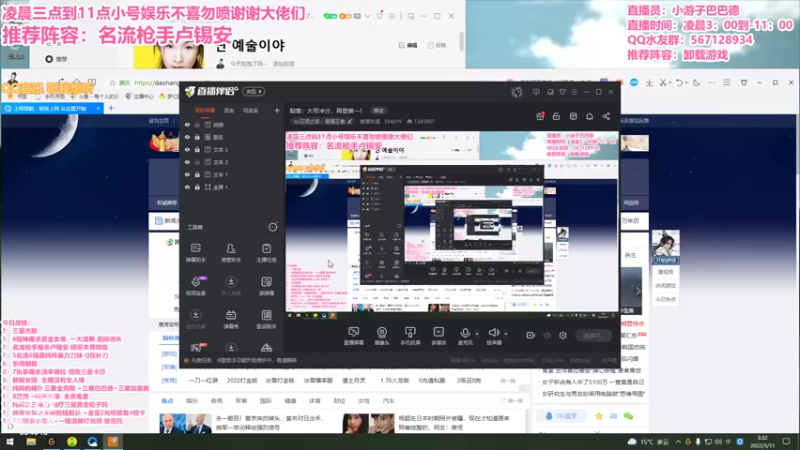
Task: Open the hamburger menu in the streaming app title bar
Action: (574, 92)
